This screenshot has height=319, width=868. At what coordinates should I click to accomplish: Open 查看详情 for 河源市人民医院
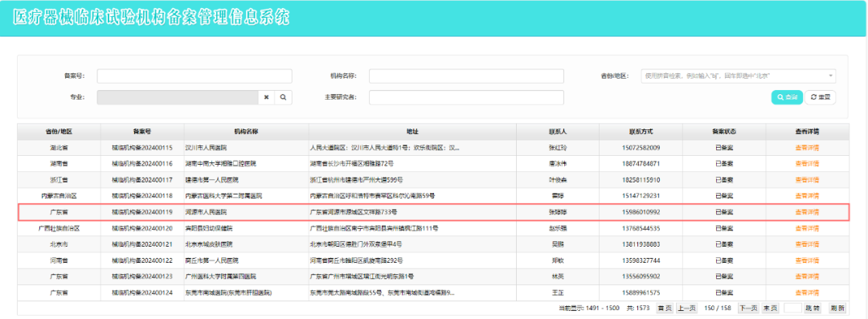[807, 212]
